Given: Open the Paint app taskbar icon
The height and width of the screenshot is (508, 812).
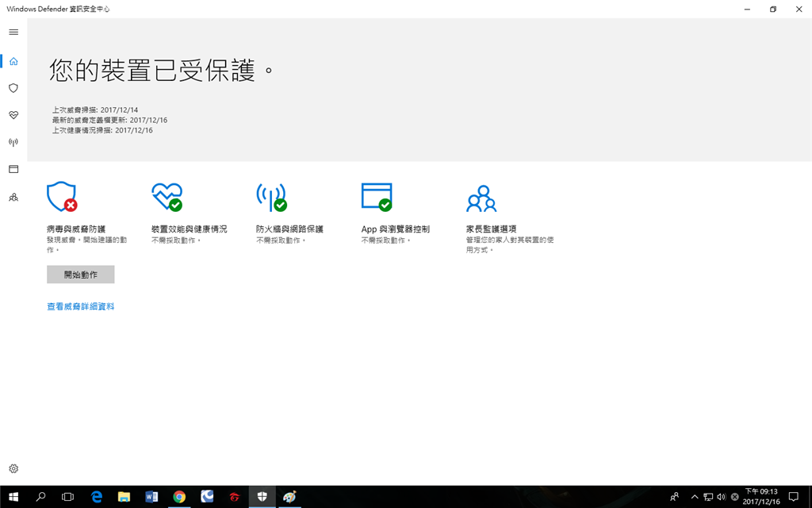Looking at the screenshot, I should tap(289, 497).
